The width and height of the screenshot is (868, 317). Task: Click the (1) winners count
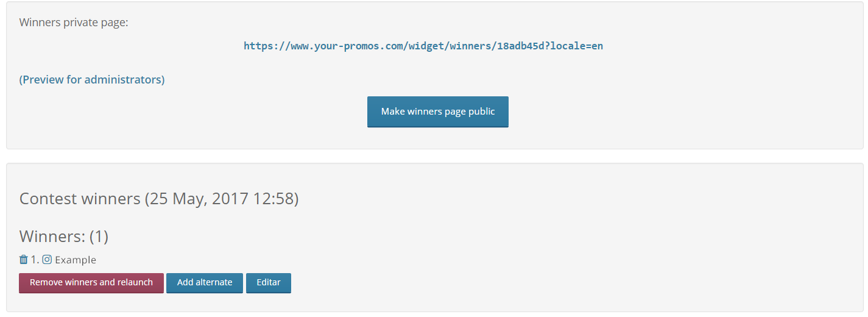99,237
